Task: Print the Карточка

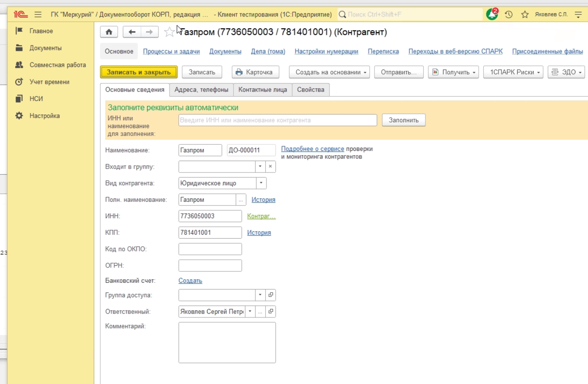Action: point(255,72)
